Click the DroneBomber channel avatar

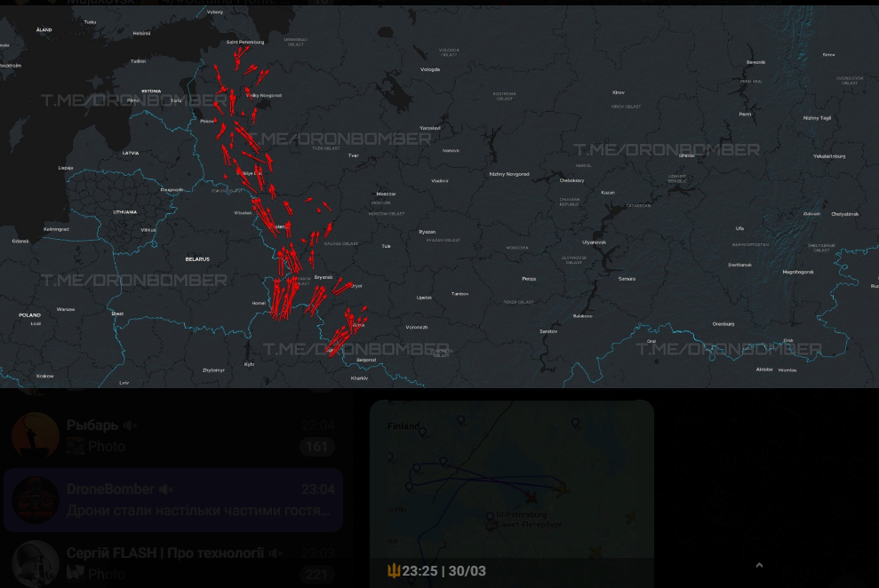coord(36,499)
